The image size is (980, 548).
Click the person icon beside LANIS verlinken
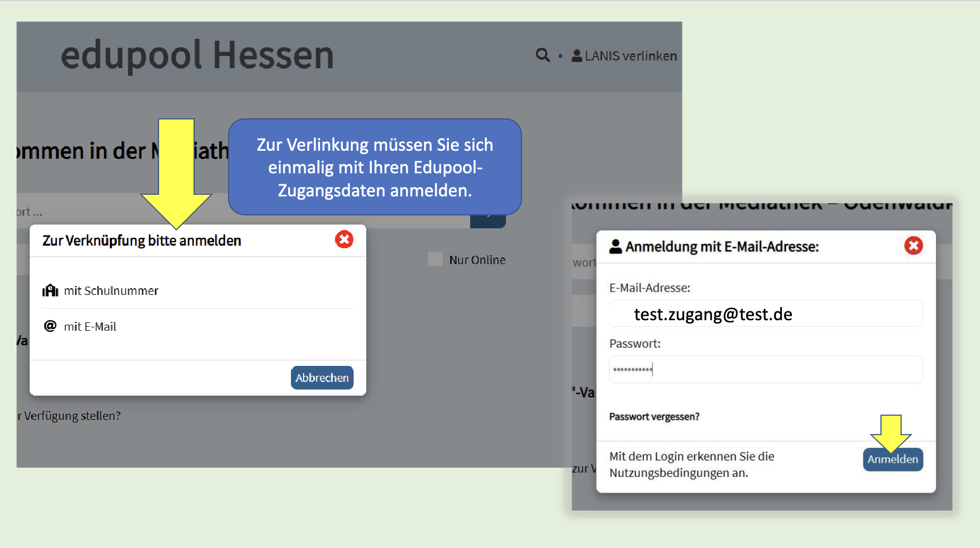(576, 56)
